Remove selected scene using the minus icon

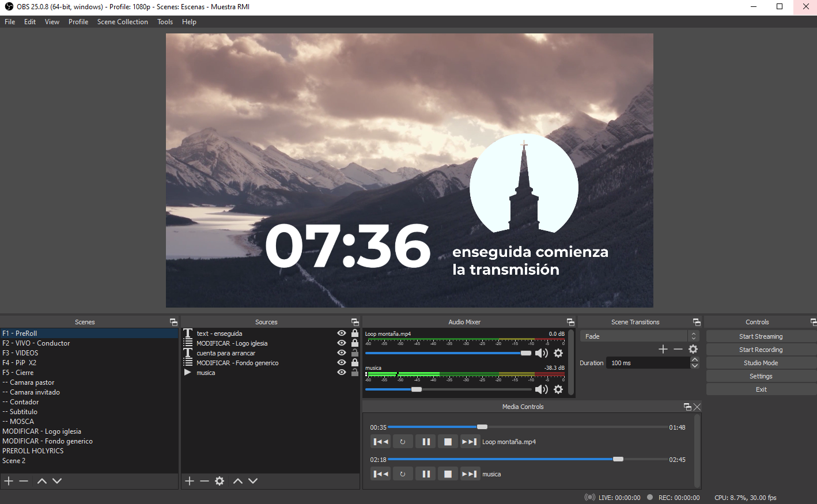24,481
